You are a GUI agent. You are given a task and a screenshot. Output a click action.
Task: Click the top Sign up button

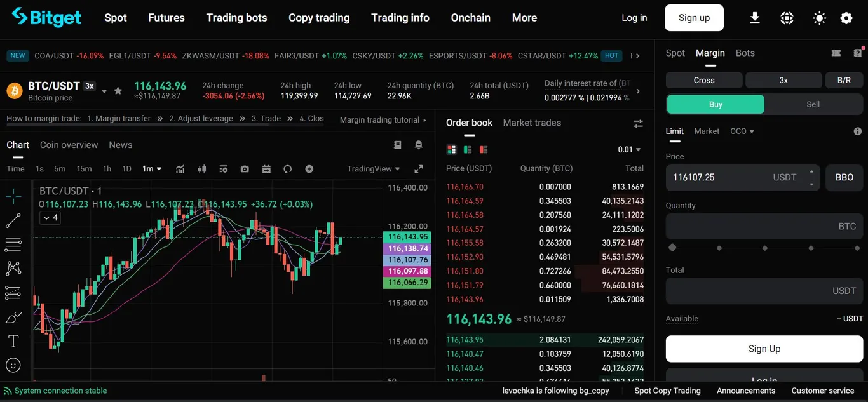point(694,18)
